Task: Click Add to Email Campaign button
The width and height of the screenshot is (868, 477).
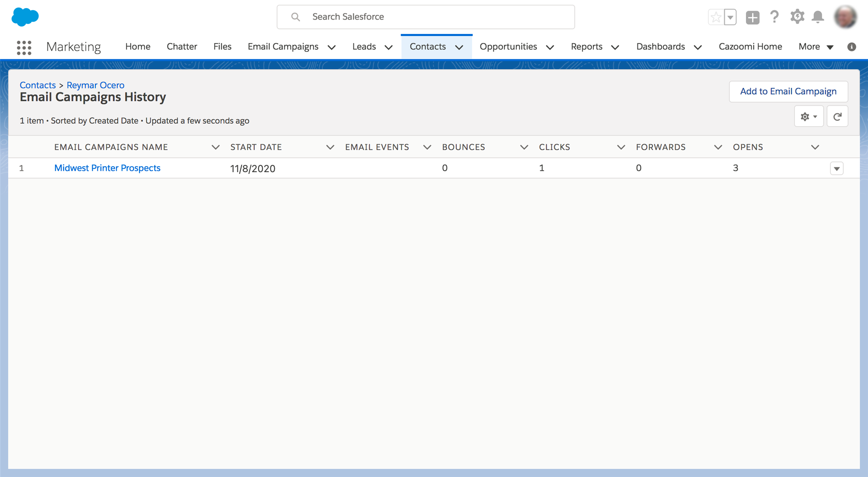Action: pos(788,91)
